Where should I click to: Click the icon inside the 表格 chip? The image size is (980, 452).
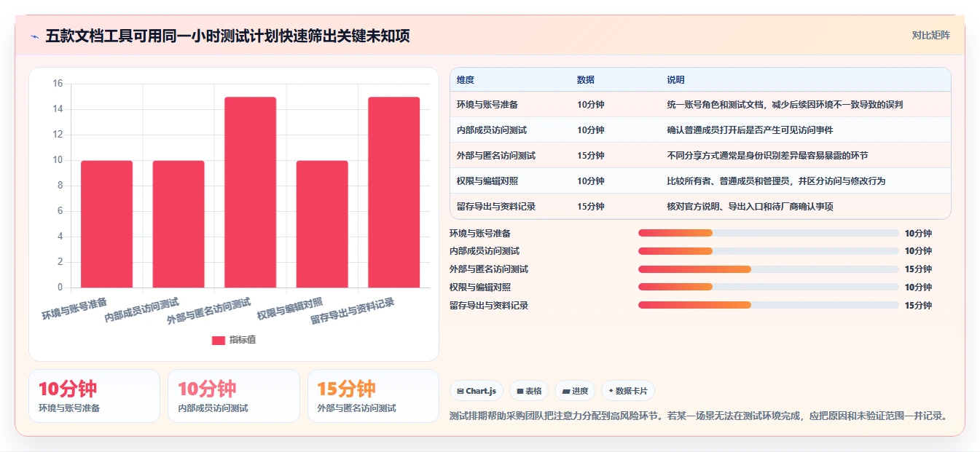(520, 392)
